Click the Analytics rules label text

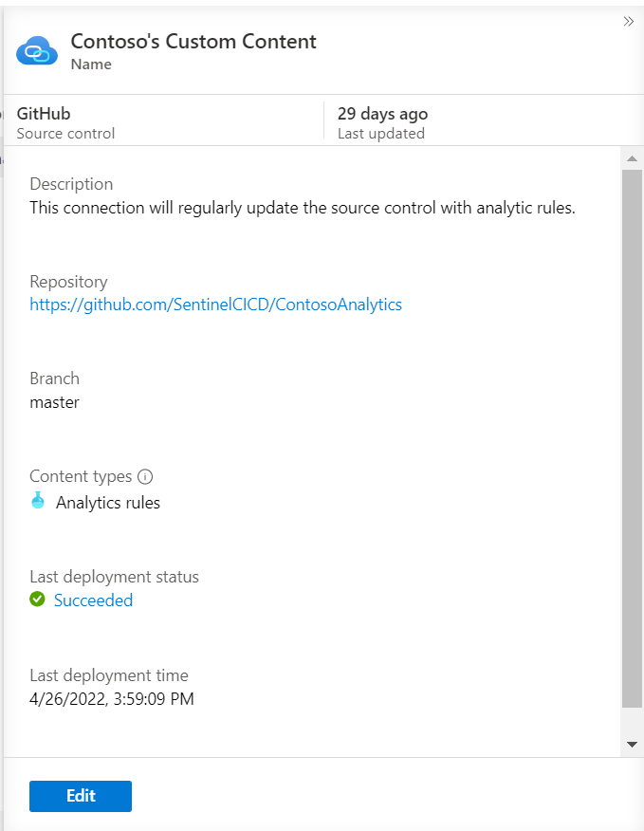click(108, 503)
